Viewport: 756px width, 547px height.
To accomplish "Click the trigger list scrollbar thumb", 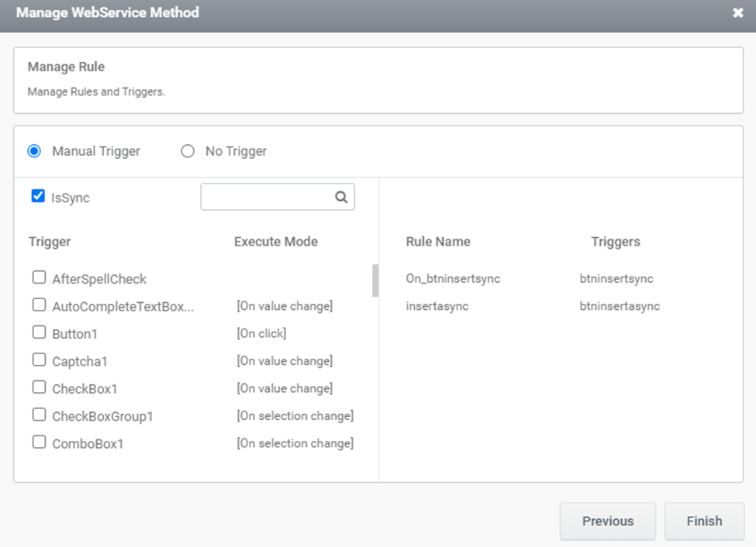I will 375,280.
